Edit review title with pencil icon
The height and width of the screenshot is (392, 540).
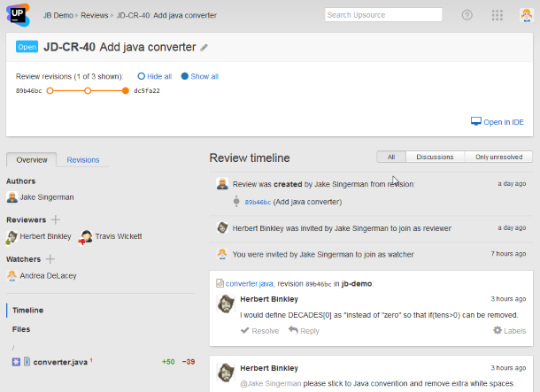(x=204, y=48)
